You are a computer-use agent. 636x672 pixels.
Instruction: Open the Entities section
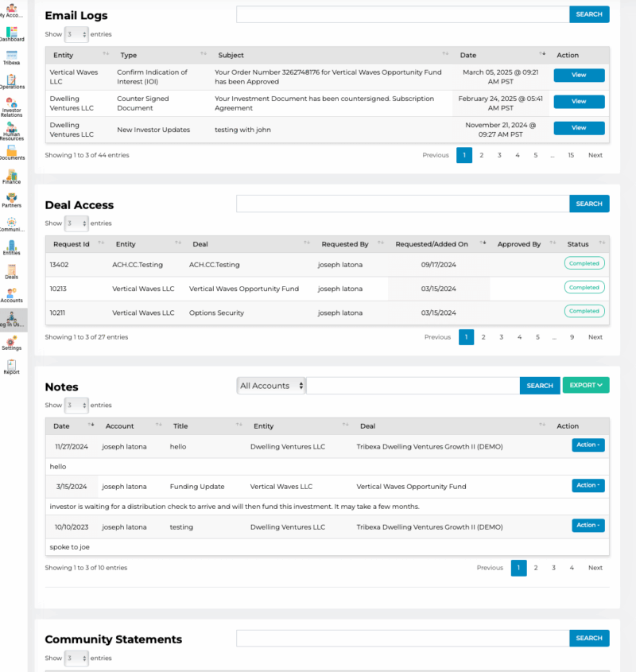pyautogui.click(x=12, y=247)
